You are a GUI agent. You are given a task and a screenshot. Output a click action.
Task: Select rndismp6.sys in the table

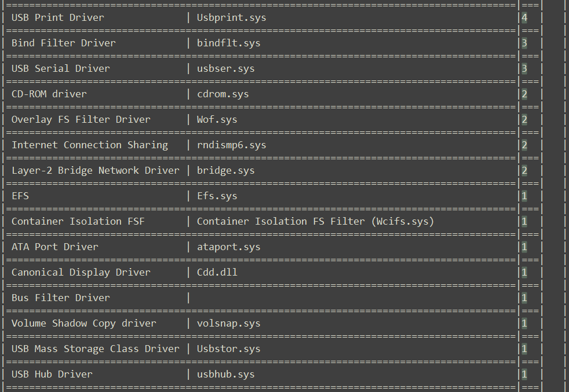231,145
